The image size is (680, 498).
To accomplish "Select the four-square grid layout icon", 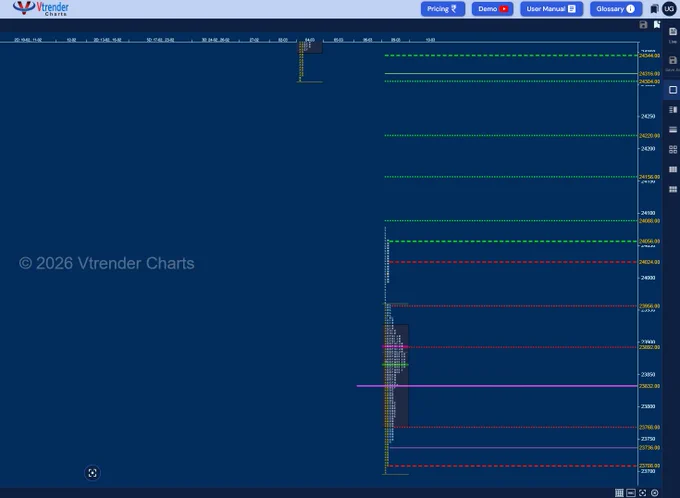I will pos(673,150).
